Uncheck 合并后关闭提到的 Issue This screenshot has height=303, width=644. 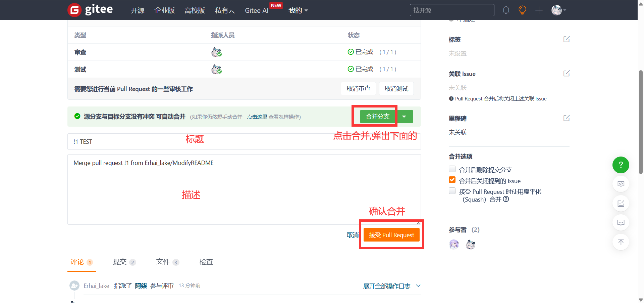click(452, 180)
